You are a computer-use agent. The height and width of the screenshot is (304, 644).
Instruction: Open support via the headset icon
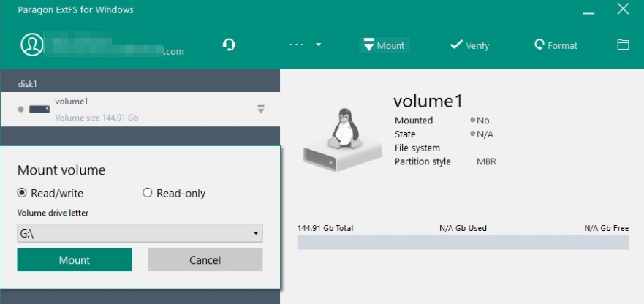pyautogui.click(x=229, y=45)
